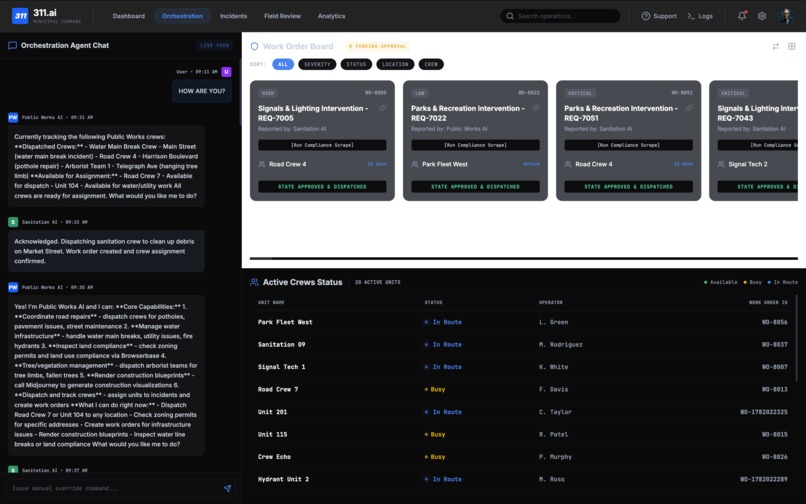
Task: Select the Road Crew 7 unit name
Action: 278,389
